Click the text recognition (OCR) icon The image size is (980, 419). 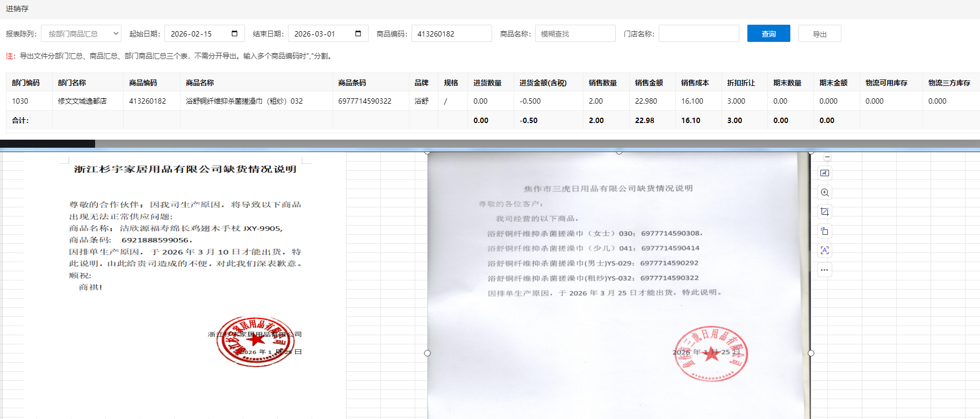pos(825,250)
